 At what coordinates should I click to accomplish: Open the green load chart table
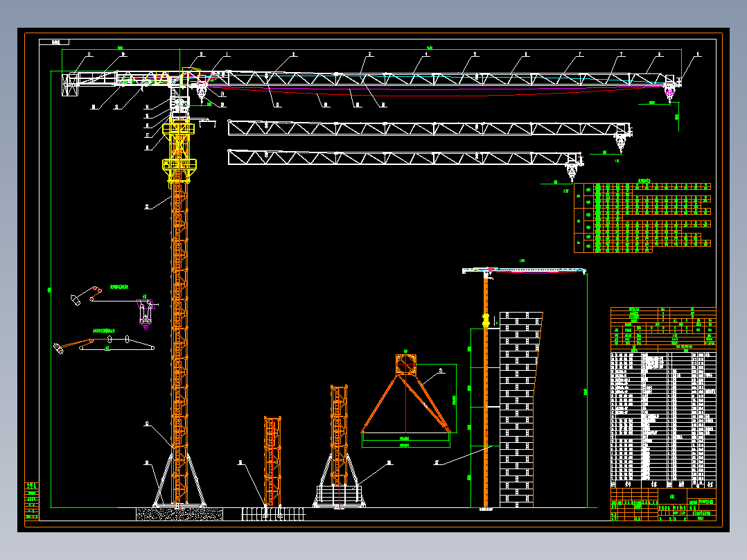(x=642, y=217)
